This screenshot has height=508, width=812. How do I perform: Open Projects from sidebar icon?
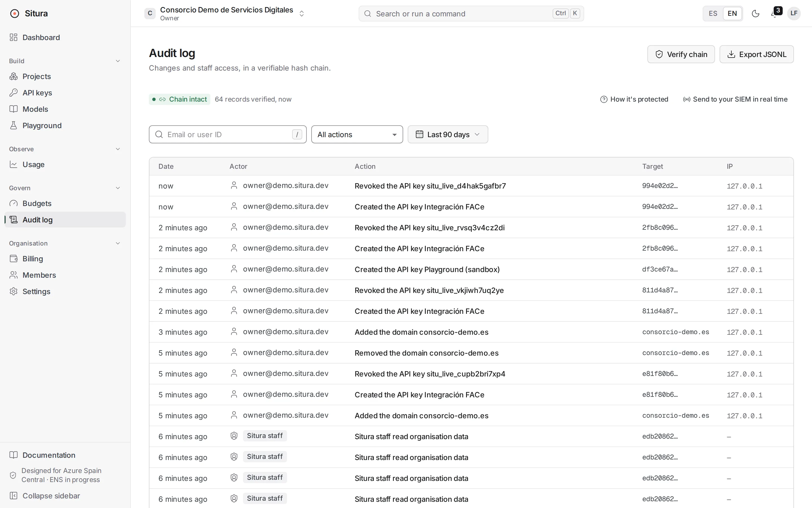tap(14, 76)
